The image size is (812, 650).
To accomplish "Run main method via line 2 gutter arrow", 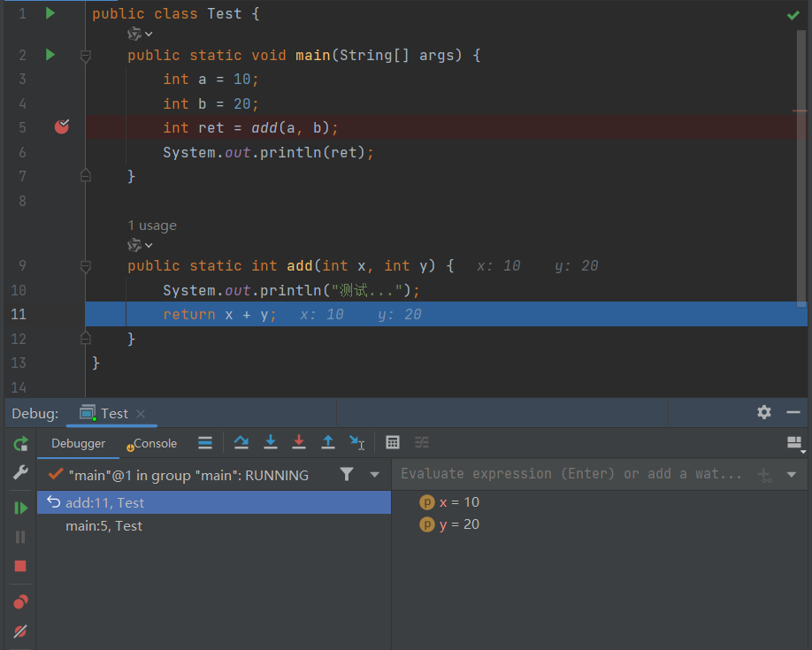I will click(50, 54).
